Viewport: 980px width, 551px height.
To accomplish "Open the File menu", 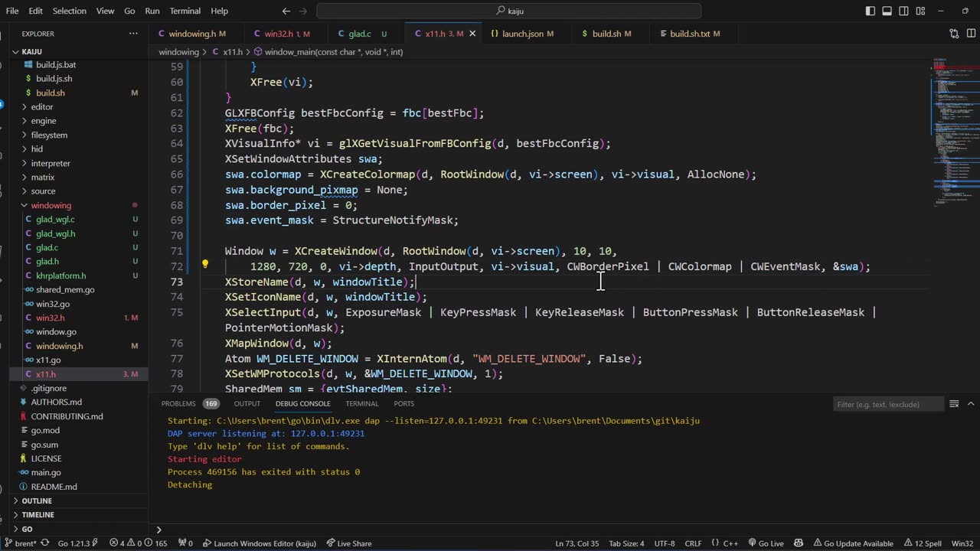I will coord(12,11).
